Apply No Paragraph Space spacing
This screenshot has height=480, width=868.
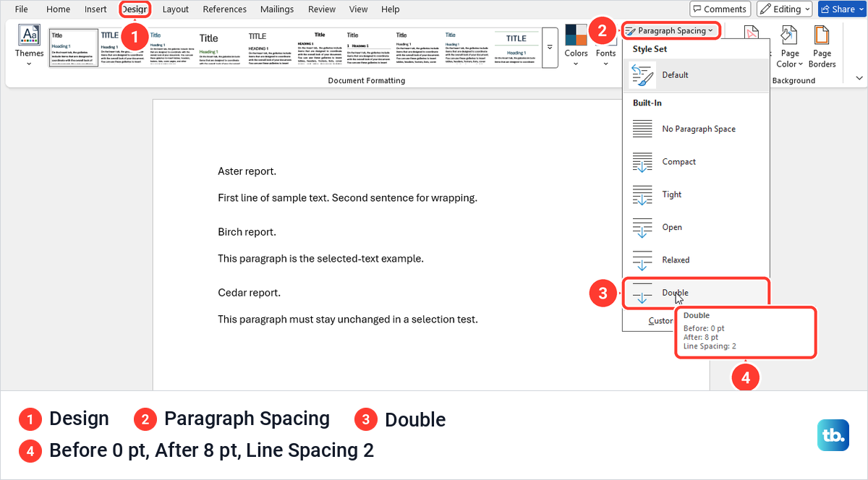696,129
